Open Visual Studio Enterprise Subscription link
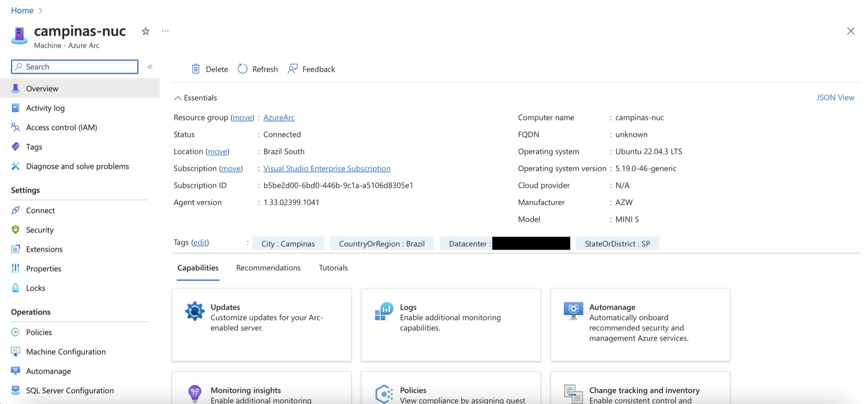 (327, 169)
